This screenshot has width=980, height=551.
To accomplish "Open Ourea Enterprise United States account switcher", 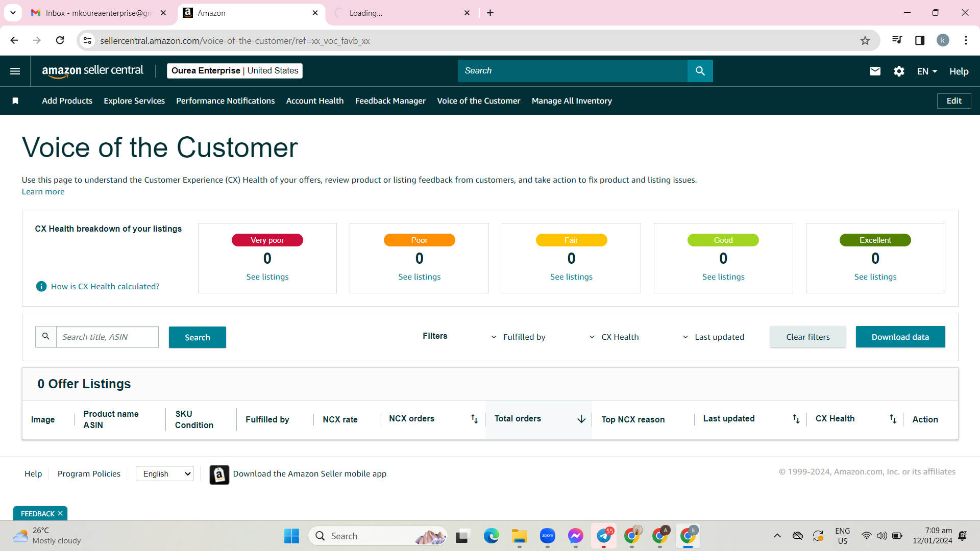I will [x=234, y=71].
